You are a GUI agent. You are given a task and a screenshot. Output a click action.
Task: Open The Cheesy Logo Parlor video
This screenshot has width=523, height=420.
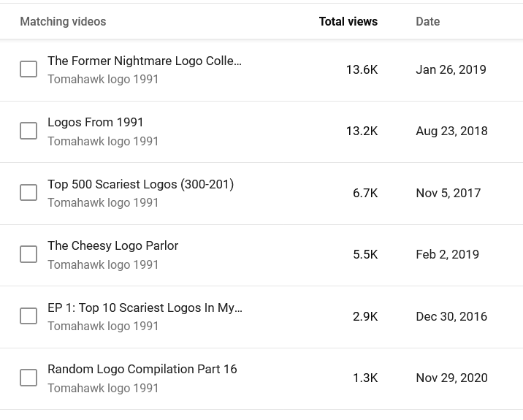tap(112, 246)
